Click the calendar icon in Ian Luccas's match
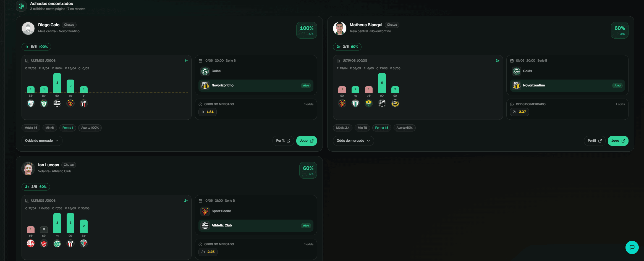The image size is (644, 261). click(x=200, y=201)
